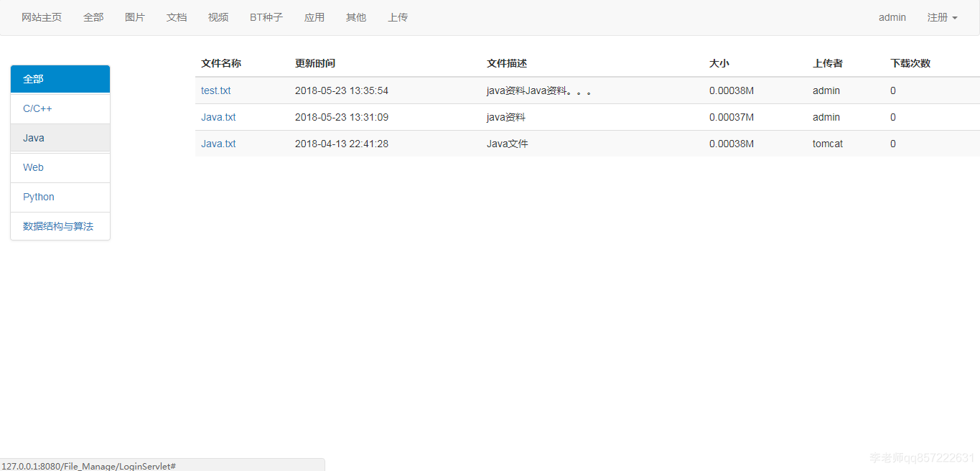View the 应用 file category
980x471 pixels.
pos(314,17)
